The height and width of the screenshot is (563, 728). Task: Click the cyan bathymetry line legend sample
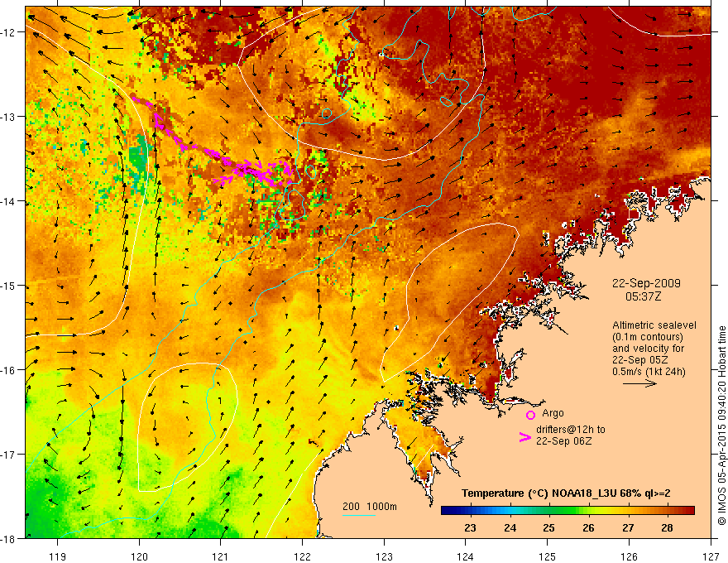click(x=359, y=515)
